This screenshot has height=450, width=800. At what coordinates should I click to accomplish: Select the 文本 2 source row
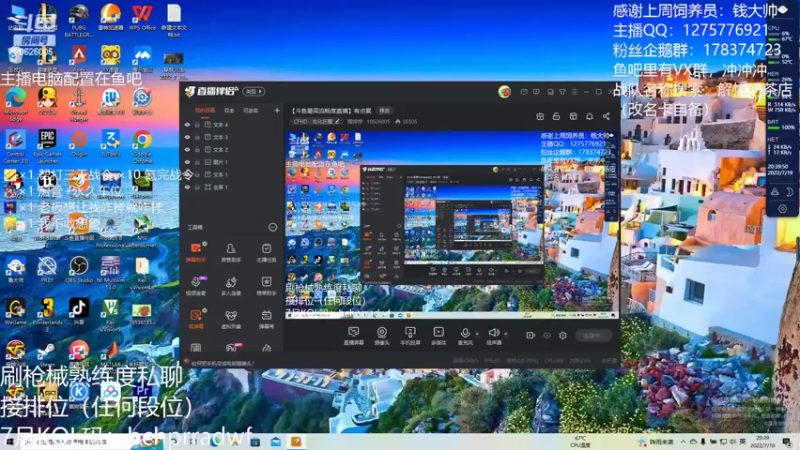pyautogui.click(x=232, y=149)
